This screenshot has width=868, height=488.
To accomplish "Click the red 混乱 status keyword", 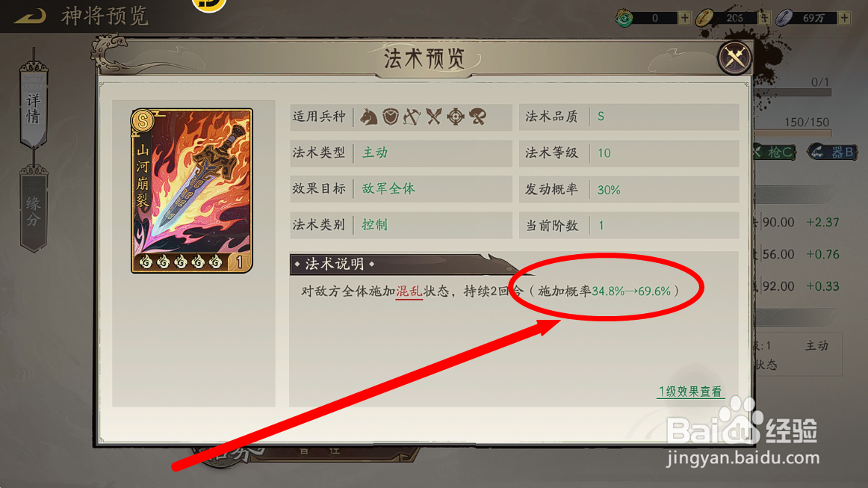I will point(409,291).
